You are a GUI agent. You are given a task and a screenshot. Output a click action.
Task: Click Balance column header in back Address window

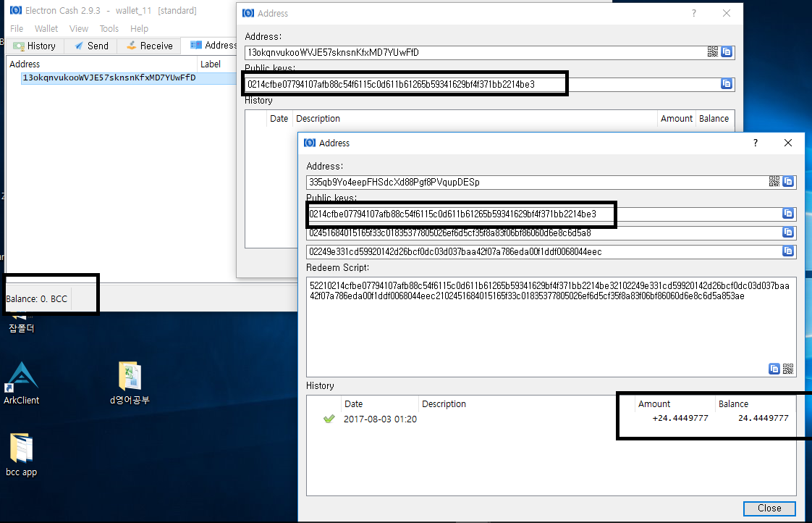(x=714, y=119)
